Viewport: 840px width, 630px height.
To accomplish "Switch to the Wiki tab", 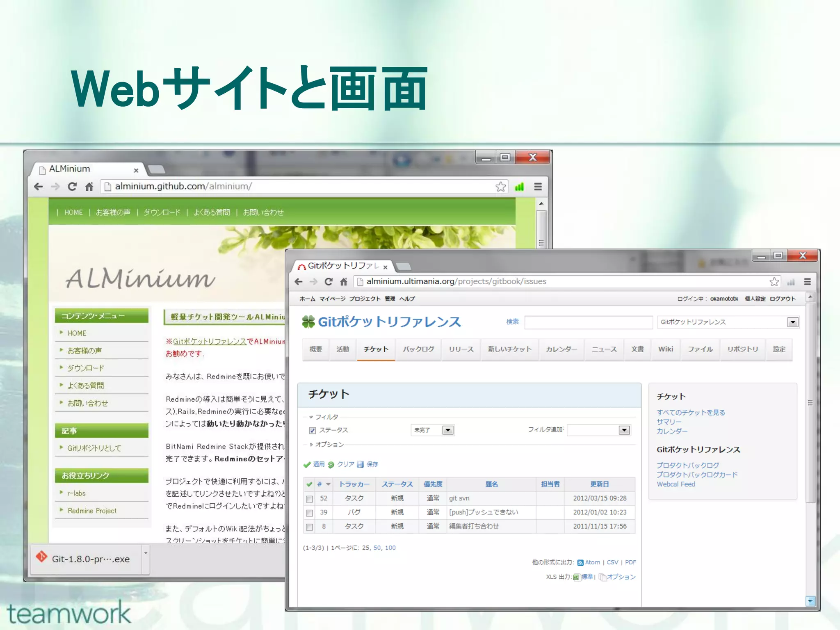I will tap(665, 349).
